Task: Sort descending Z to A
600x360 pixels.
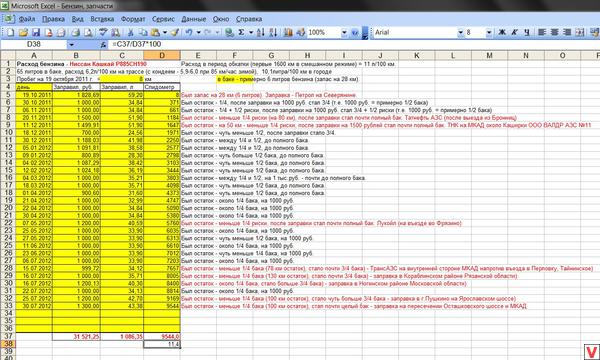Action: pyautogui.click(x=273, y=33)
